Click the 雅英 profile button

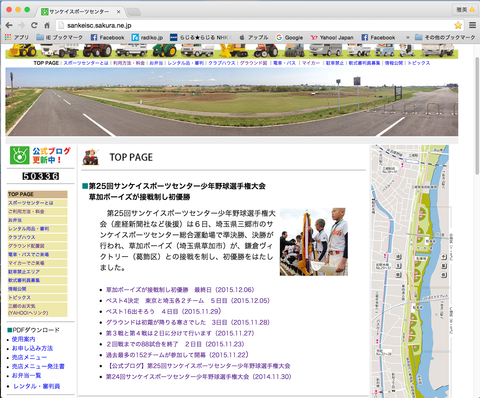[x=465, y=10]
